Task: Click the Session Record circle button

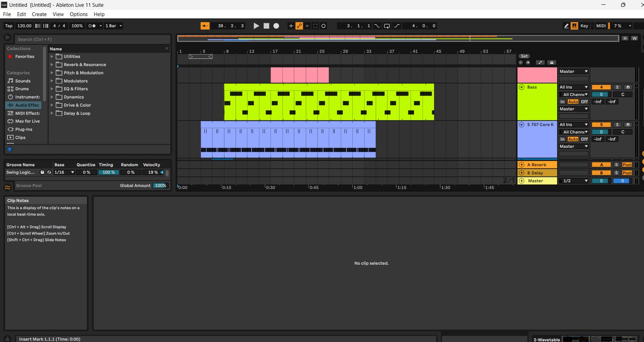Action: (x=323, y=26)
